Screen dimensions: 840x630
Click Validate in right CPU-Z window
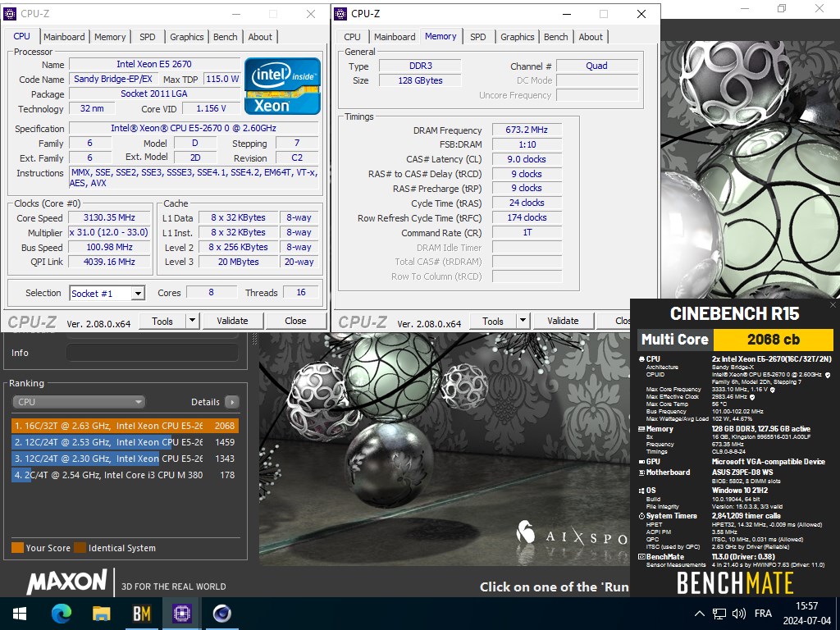click(563, 321)
